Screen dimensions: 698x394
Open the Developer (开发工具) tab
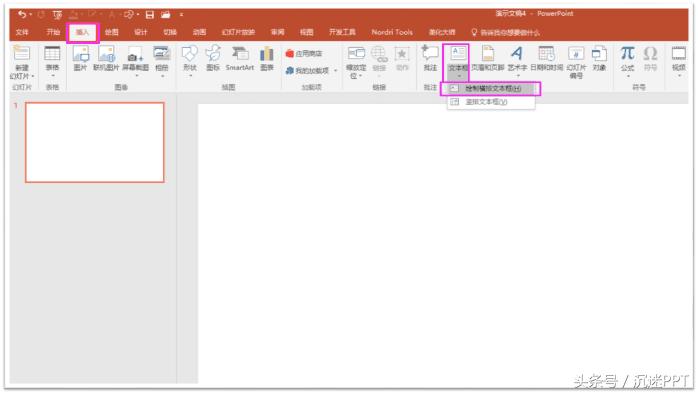point(342,32)
